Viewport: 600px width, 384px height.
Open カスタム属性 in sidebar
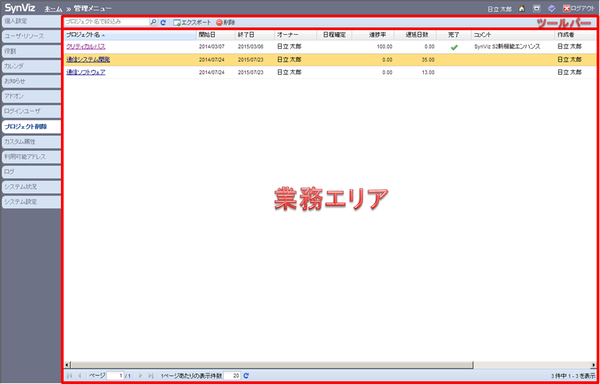pos(31,142)
